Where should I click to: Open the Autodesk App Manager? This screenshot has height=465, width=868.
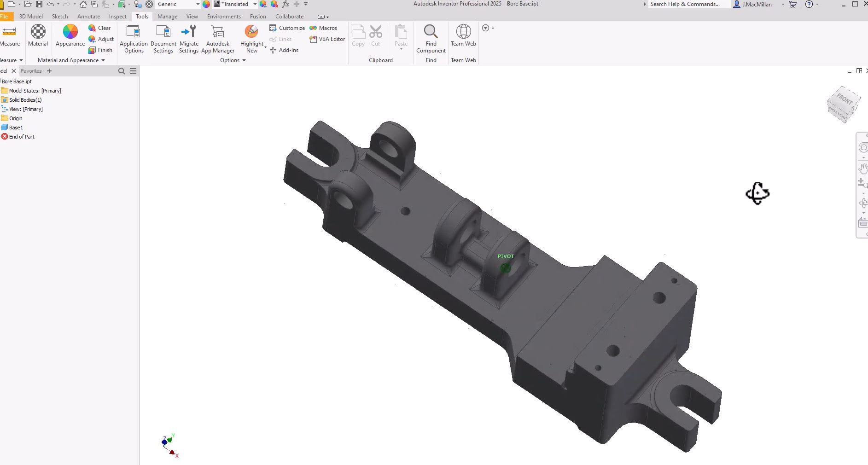click(x=217, y=39)
